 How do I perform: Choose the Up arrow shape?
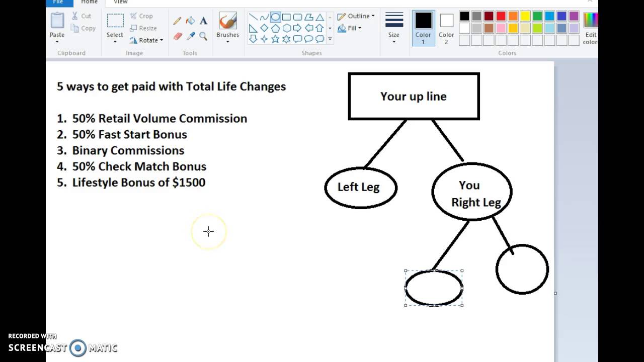click(319, 28)
